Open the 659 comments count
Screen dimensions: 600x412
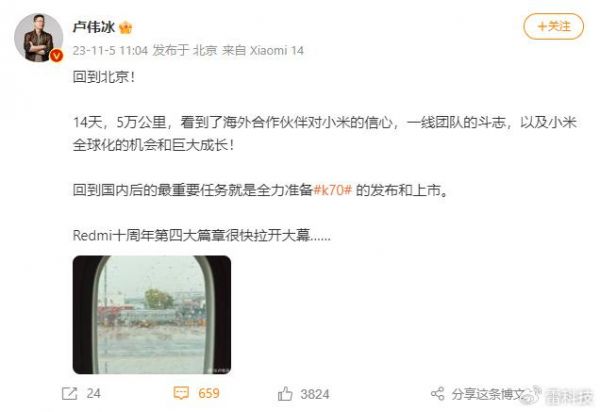point(209,393)
